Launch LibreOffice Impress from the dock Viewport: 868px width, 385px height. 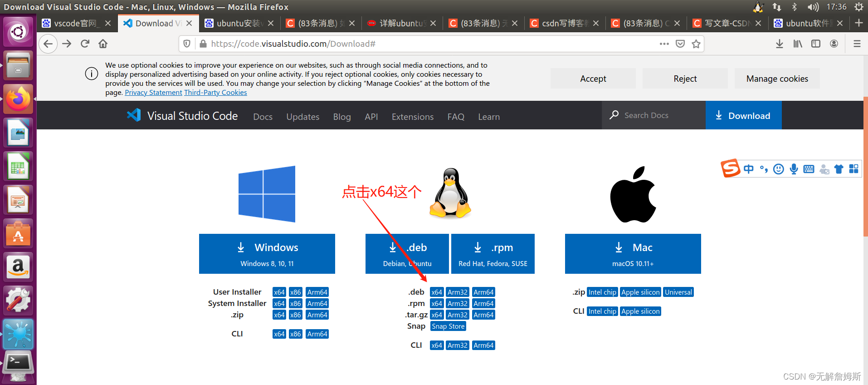18,199
